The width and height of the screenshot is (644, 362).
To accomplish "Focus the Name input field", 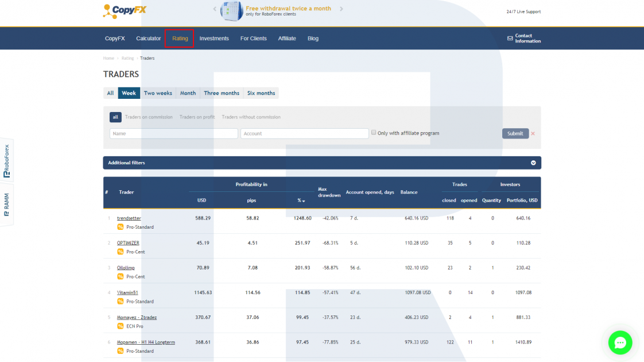I will point(174,133).
